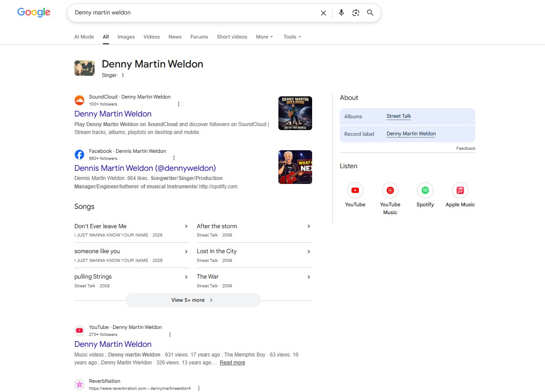Expand the song The War

tap(254, 281)
